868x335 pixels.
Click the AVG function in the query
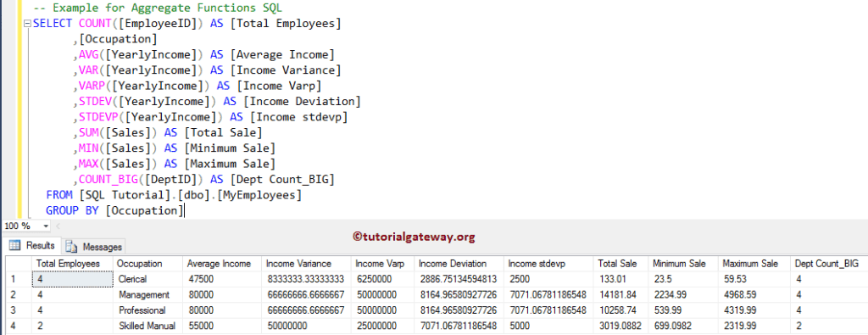click(88, 55)
